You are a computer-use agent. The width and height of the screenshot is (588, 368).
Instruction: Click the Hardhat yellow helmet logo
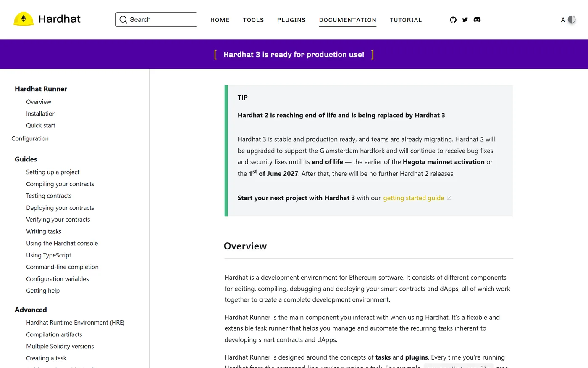(24, 19)
